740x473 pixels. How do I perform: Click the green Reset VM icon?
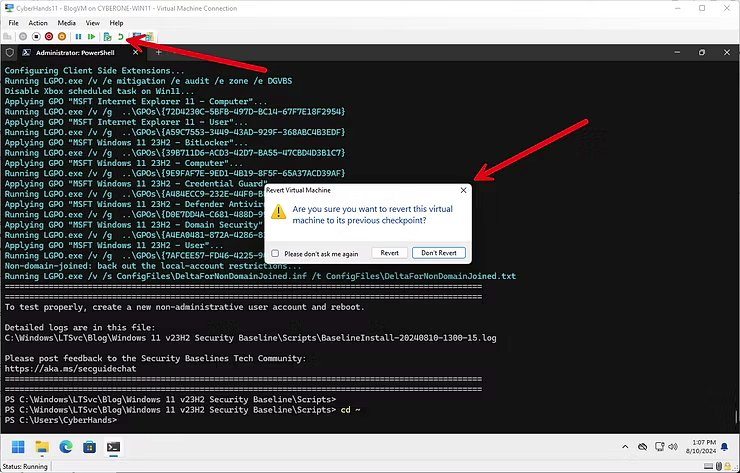pos(92,36)
